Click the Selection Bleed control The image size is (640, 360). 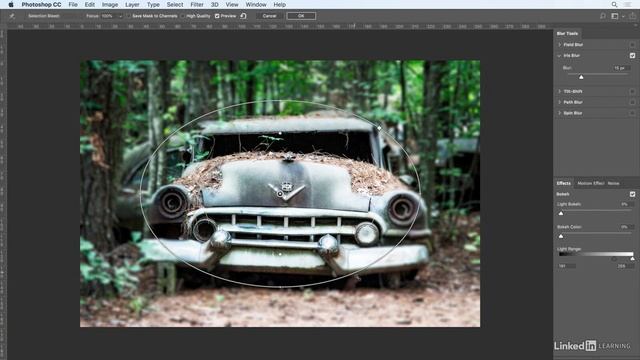pyautogui.click(x=44, y=16)
